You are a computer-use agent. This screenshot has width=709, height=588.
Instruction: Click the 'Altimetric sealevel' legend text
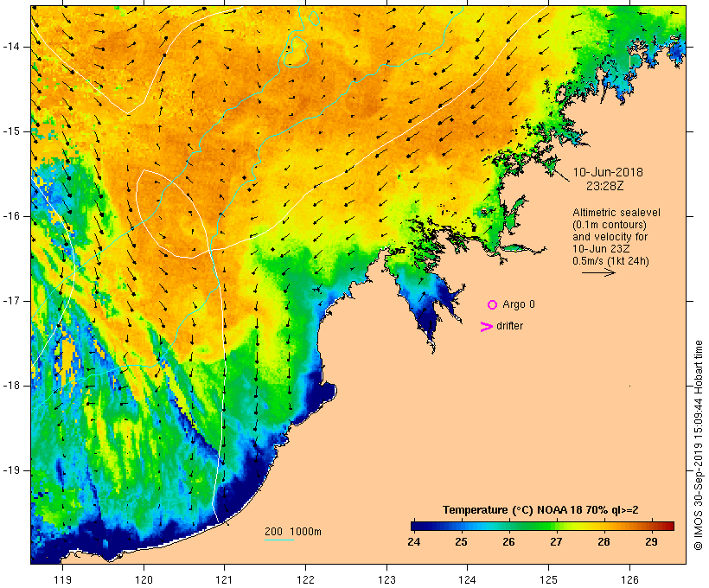point(616,213)
